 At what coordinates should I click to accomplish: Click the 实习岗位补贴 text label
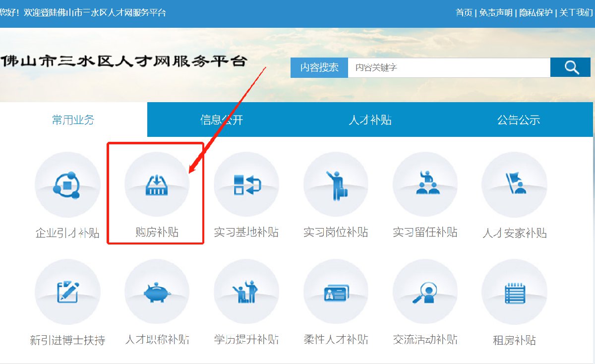336,232
